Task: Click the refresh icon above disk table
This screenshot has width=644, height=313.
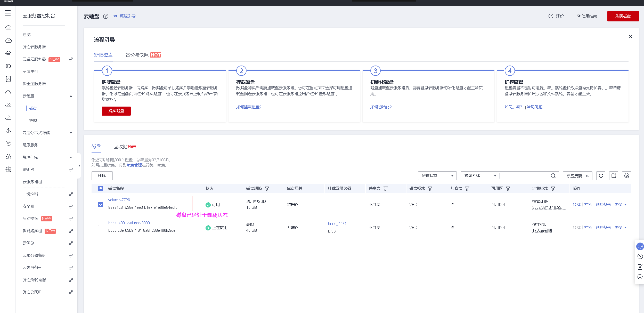Action: 601,176
